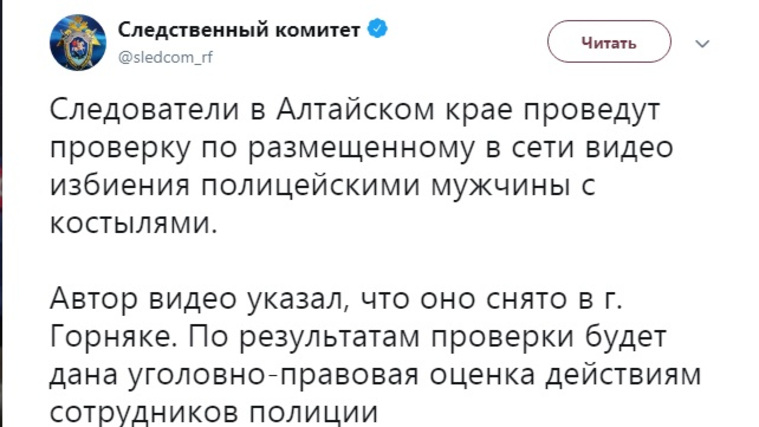This screenshot has height=427, width=759.
Task: Click the blue verified badge icon
Action: [x=378, y=29]
